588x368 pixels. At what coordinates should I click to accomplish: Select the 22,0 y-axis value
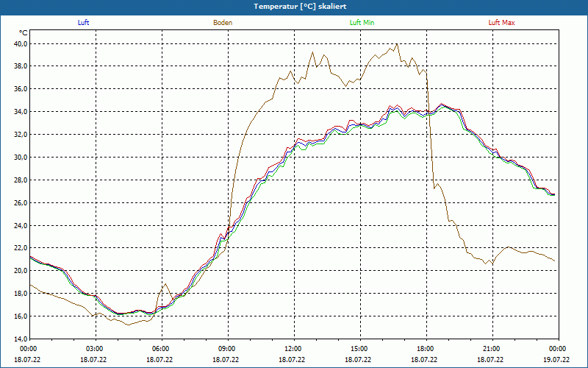[20, 248]
